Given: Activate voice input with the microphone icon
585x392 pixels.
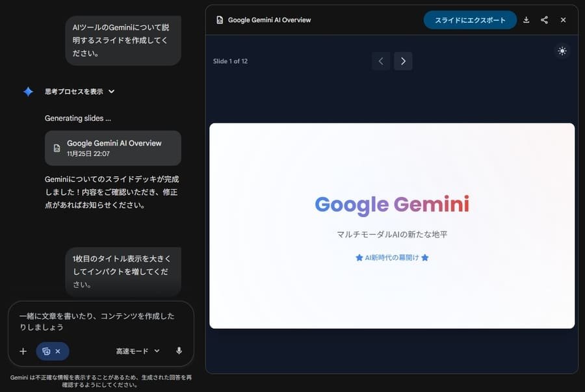Looking at the screenshot, I should point(179,351).
